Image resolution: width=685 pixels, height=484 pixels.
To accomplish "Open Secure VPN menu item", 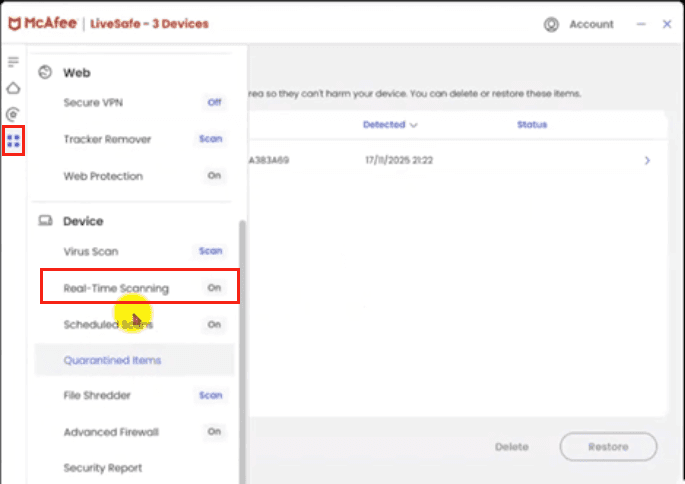I will click(x=93, y=103).
